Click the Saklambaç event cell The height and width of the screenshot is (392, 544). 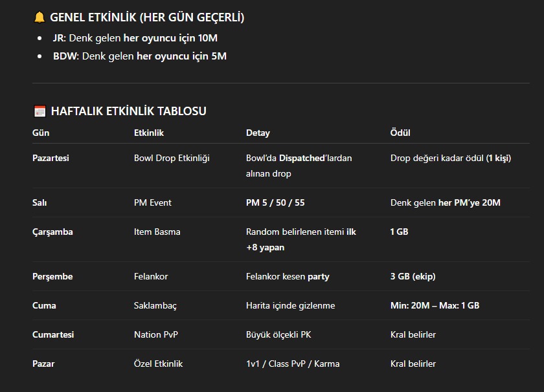pos(155,306)
